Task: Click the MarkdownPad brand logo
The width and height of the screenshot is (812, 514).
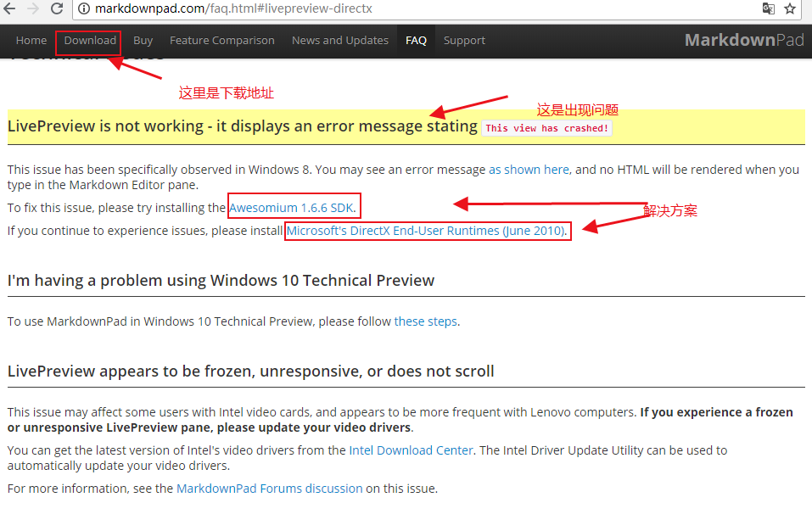Action: pyautogui.click(x=744, y=40)
